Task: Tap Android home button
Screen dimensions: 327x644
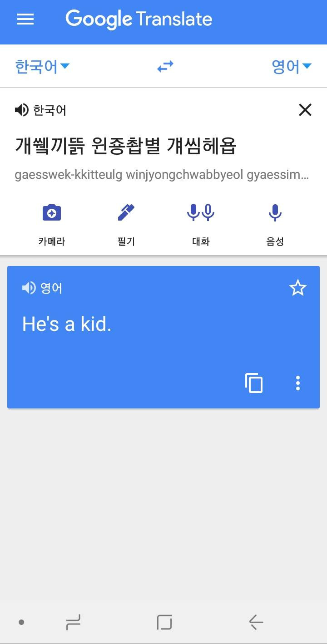Action: coord(164,622)
